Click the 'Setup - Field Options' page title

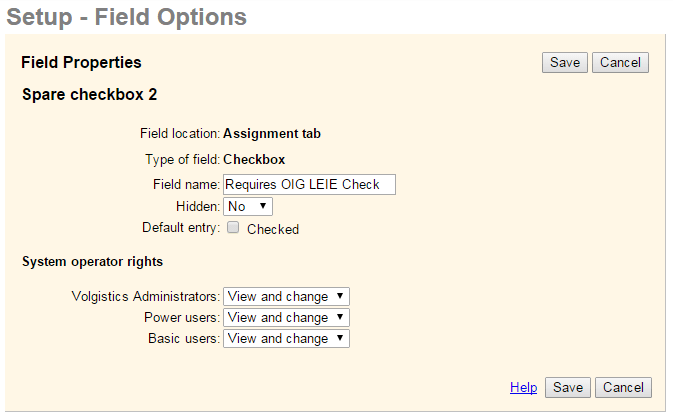[x=126, y=17]
